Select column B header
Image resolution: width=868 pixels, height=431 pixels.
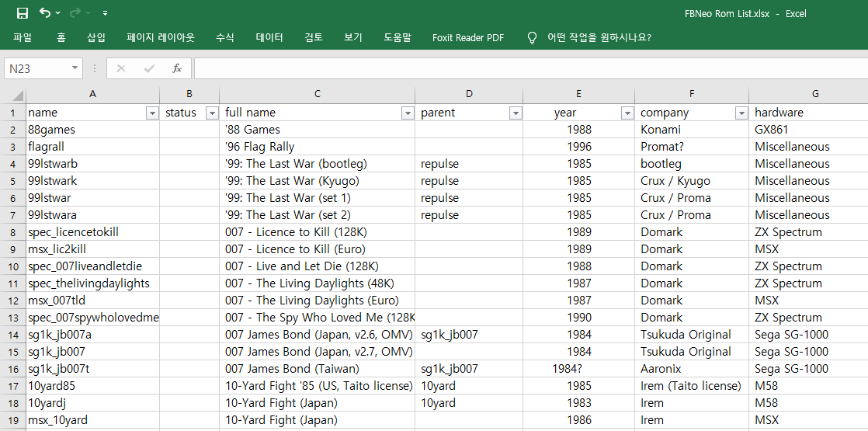coord(189,95)
